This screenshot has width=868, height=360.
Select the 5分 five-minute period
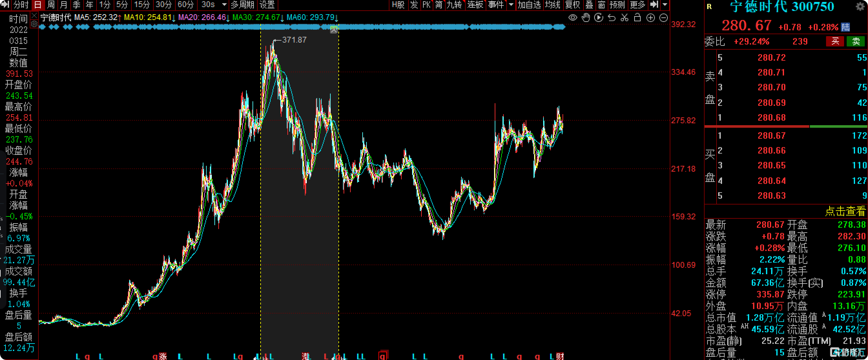pos(122,5)
